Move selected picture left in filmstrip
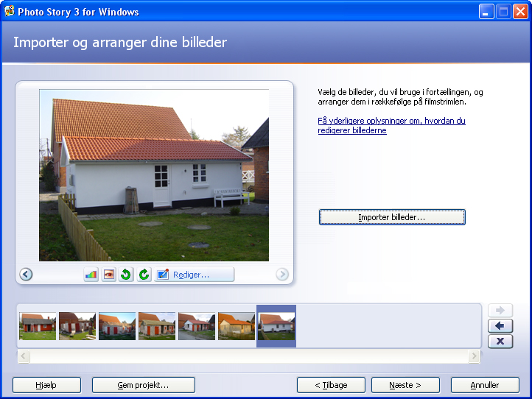The height and width of the screenshot is (399, 532). 500,326
